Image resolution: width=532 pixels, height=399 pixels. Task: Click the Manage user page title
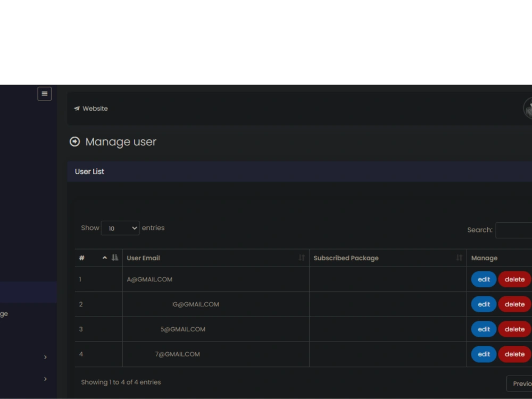(121, 142)
